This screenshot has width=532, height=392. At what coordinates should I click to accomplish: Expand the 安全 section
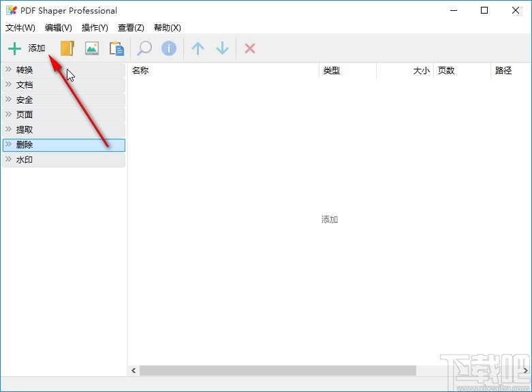pyautogui.click(x=64, y=100)
